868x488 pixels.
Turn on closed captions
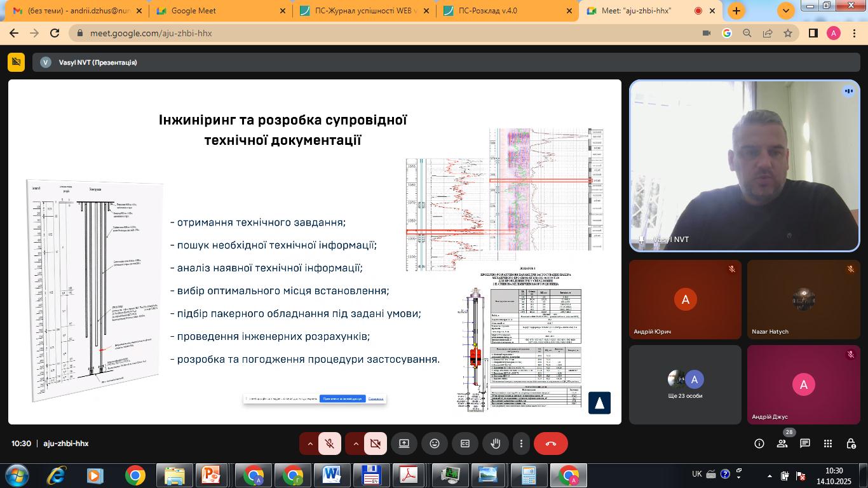pyautogui.click(x=465, y=444)
